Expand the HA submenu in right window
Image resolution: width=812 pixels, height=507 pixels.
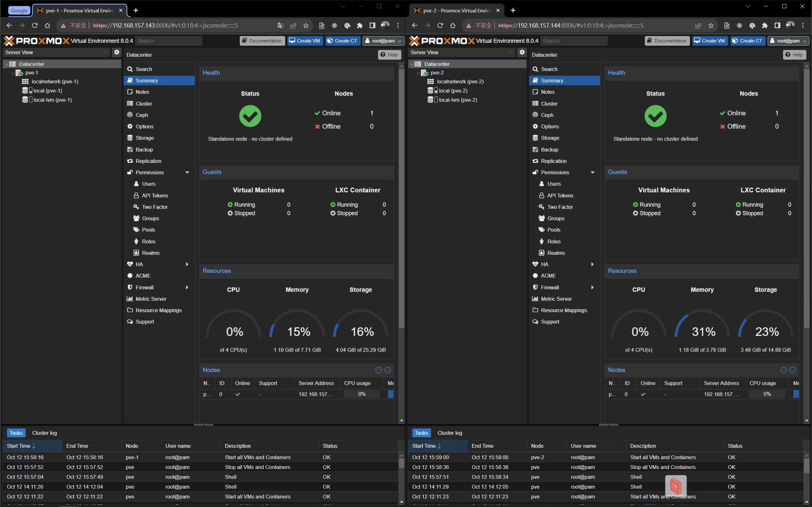[x=592, y=264]
